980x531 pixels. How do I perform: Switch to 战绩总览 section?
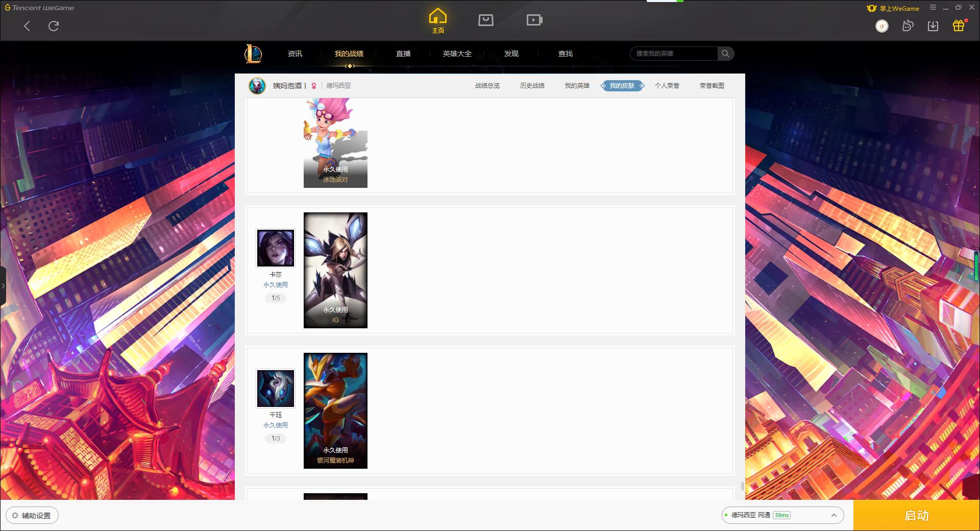(487, 86)
